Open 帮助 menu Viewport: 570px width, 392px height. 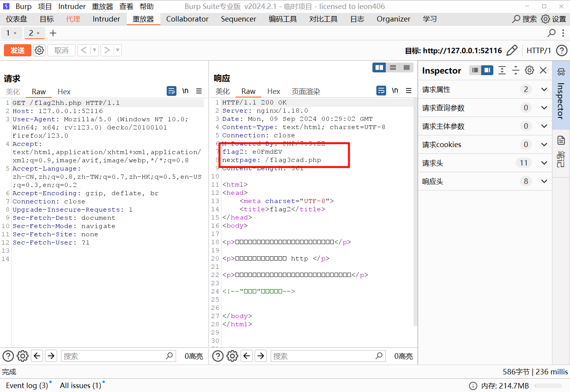[147, 6]
